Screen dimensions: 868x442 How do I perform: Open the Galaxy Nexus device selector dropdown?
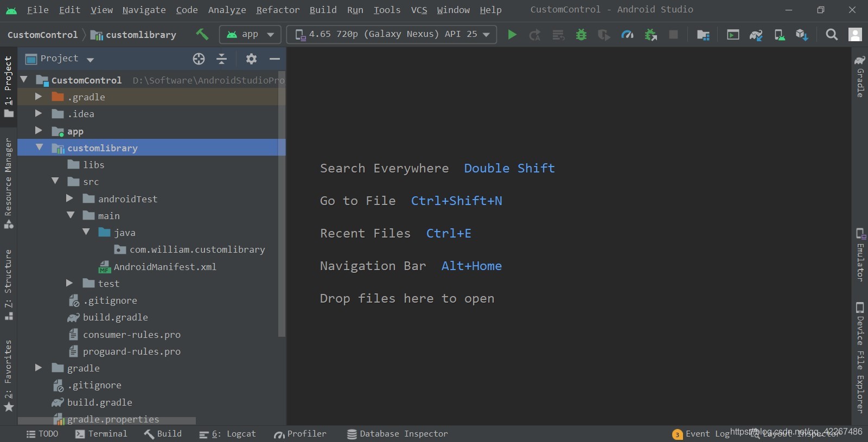(x=391, y=34)
